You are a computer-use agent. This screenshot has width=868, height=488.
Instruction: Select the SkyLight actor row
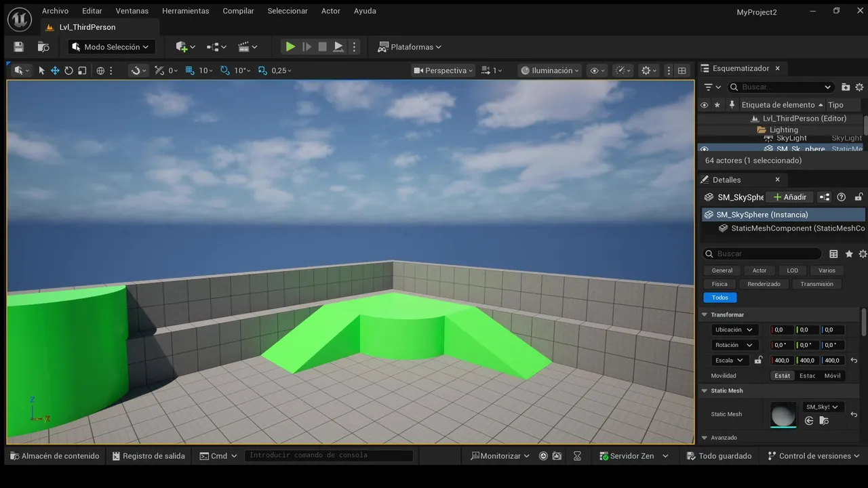(x=781, y=138)
